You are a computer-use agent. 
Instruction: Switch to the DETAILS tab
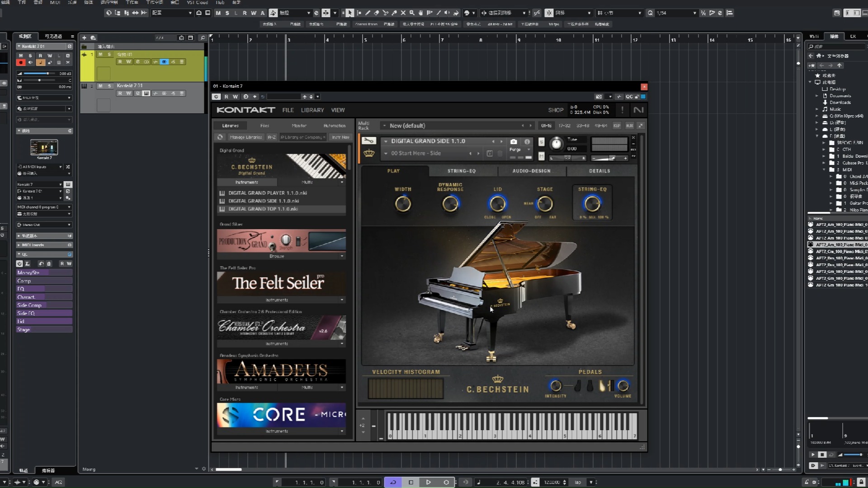[x=599, y=171]
